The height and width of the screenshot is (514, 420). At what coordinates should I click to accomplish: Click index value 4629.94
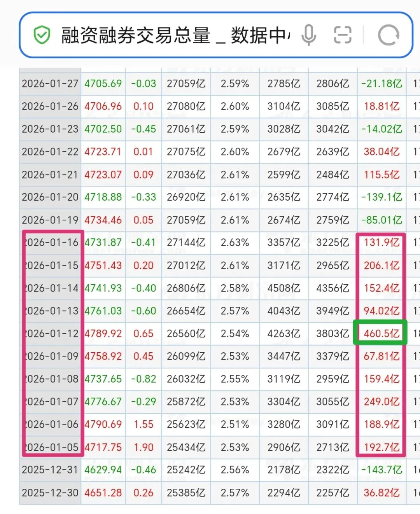[x=103, y=470]
